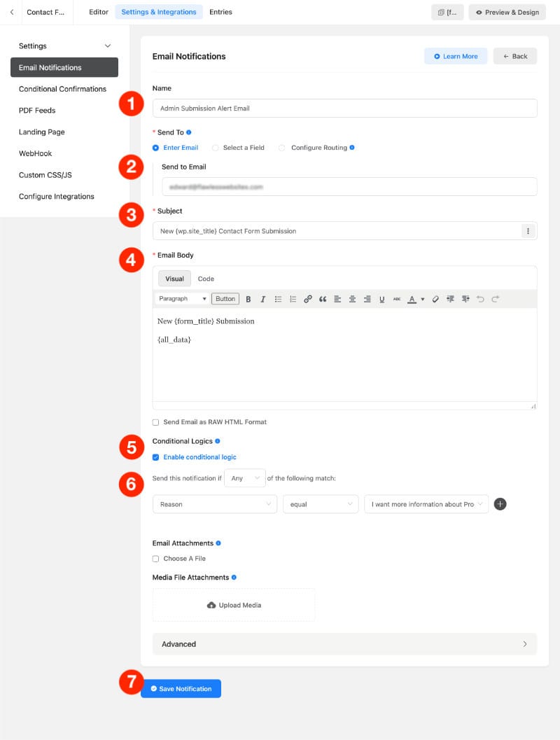Open the text color picker

[413, 298]
